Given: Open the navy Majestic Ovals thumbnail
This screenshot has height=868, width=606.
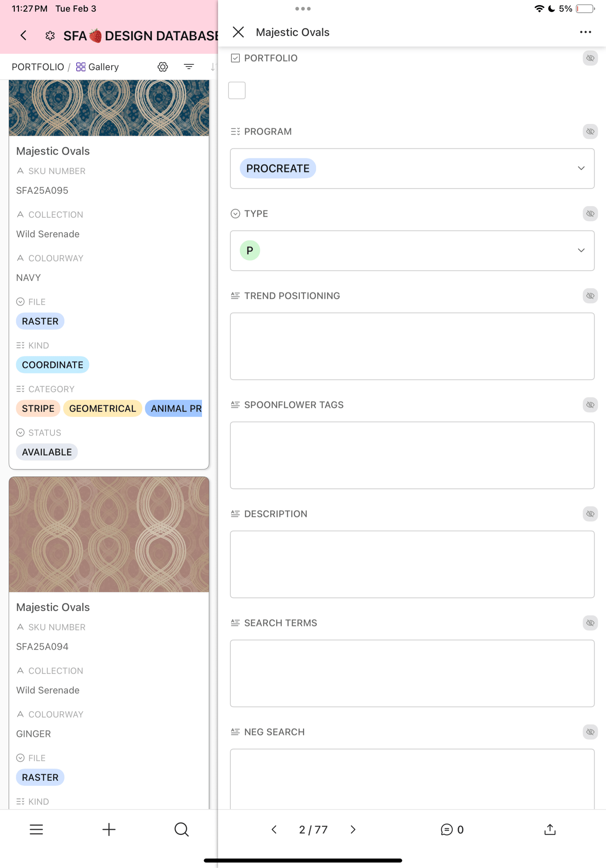Looking at the screenshot, I should (109, 108).
